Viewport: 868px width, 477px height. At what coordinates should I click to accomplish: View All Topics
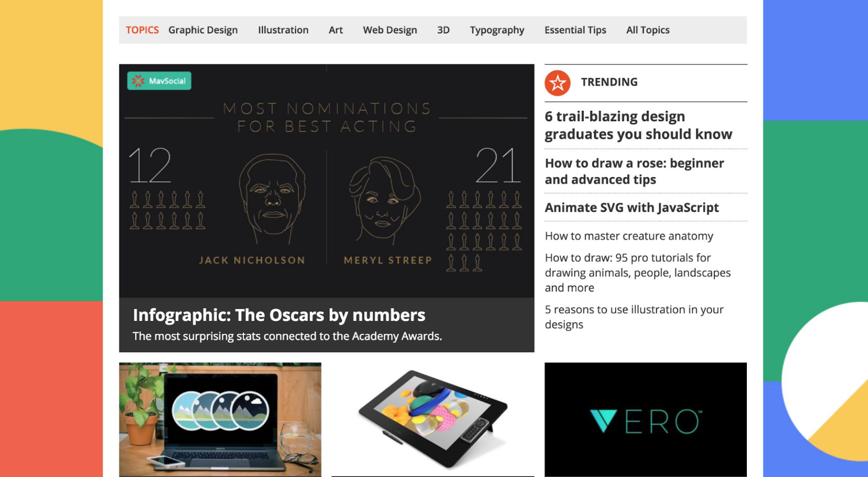coord(647,30)
